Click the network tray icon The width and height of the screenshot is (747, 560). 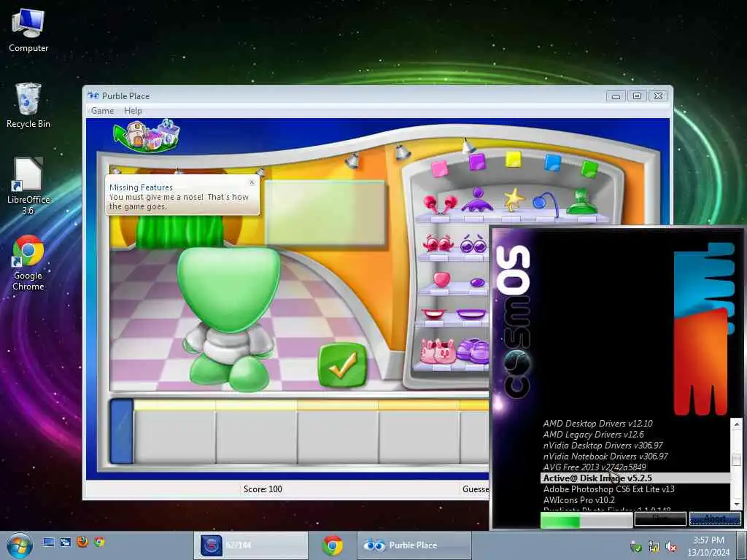tap(654, 547)
